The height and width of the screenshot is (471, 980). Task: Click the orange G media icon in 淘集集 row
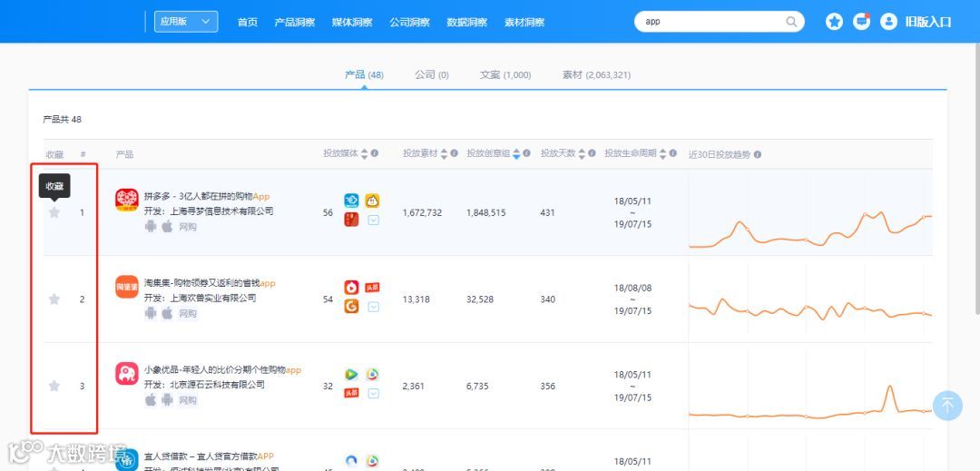(351, 307)
